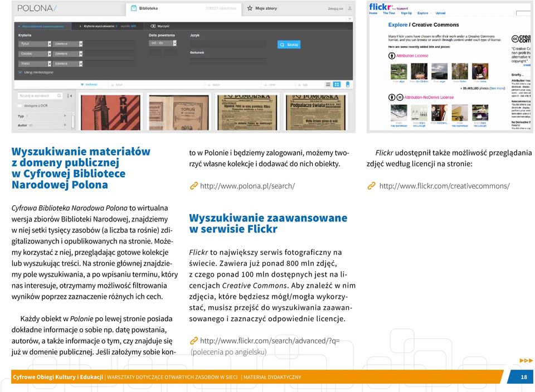Click the See more link in flickr
Image resolution: width=535 pixels, height=392 pixels.
click(498, 88)
